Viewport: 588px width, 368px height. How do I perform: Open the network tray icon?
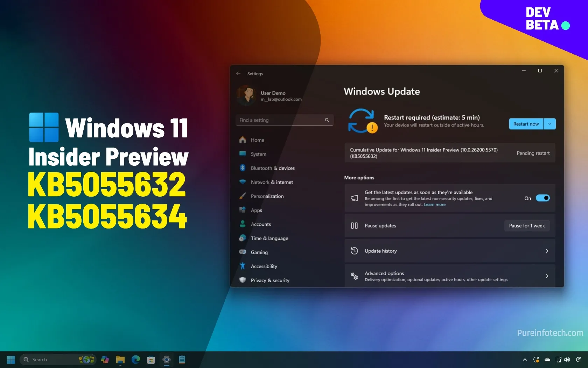click(x=558, y=360)
